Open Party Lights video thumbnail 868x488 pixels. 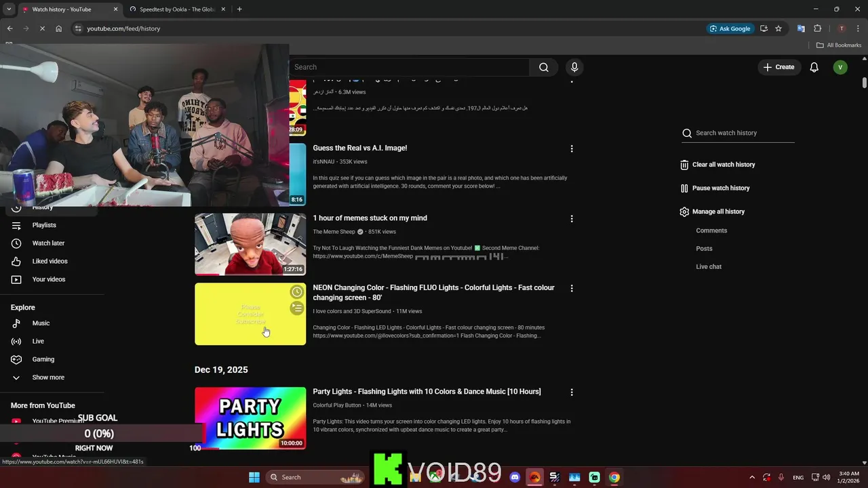pos(250,418)
